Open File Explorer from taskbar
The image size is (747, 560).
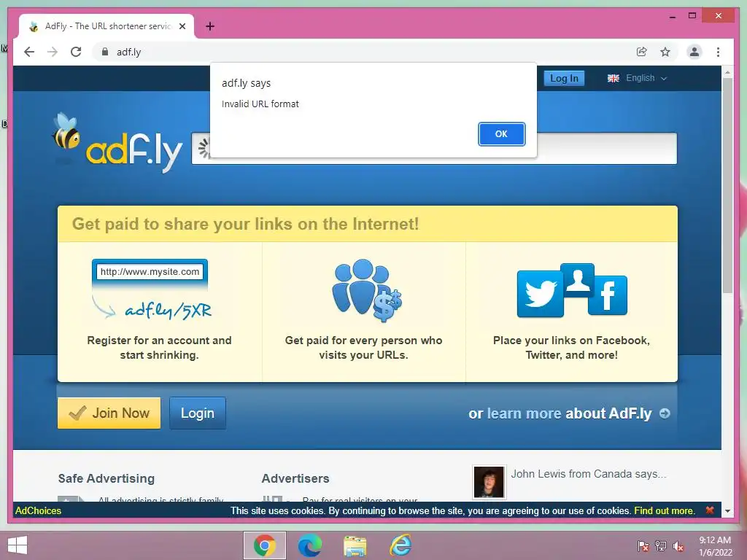tap(355, 545)
